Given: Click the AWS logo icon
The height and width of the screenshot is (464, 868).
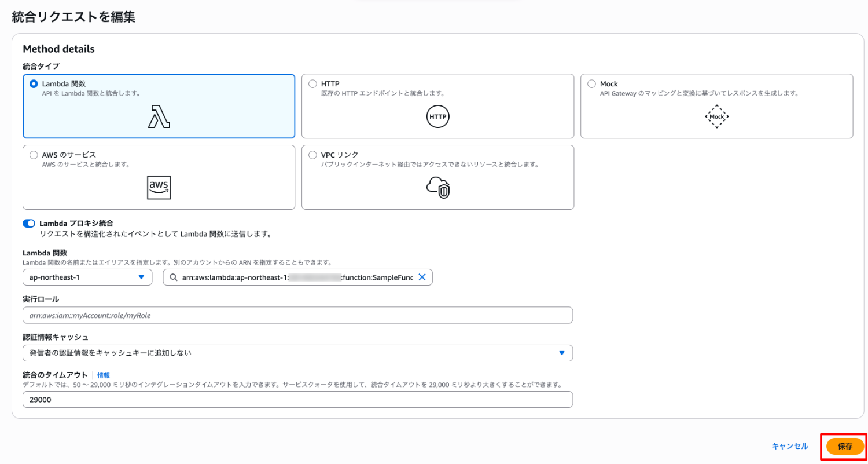Looking at the screenshot, I should pos(159,187).
